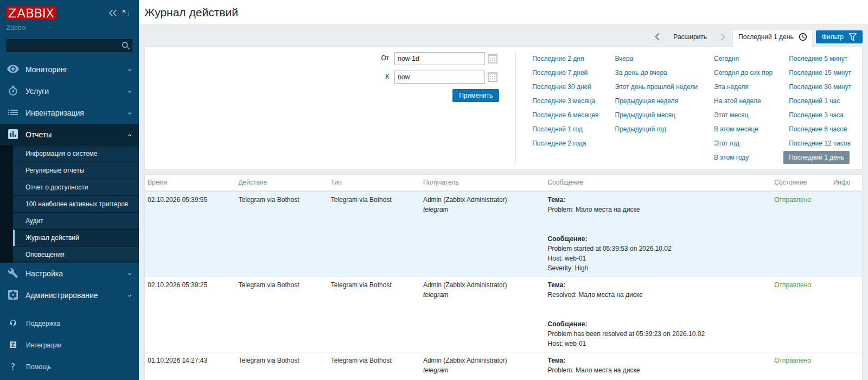Click the Применить button
Screen dimensions: 868x380
coord(476,96)
